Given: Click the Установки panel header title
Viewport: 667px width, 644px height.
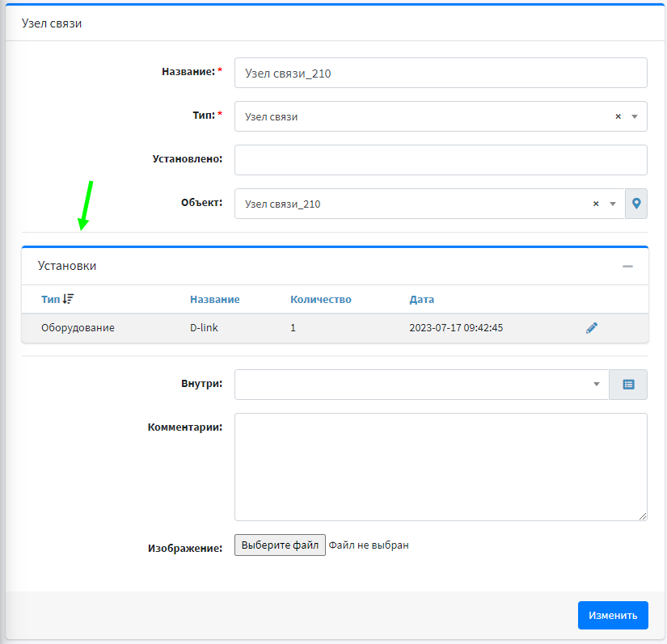Looking at the screenshot, I should 67,266.
